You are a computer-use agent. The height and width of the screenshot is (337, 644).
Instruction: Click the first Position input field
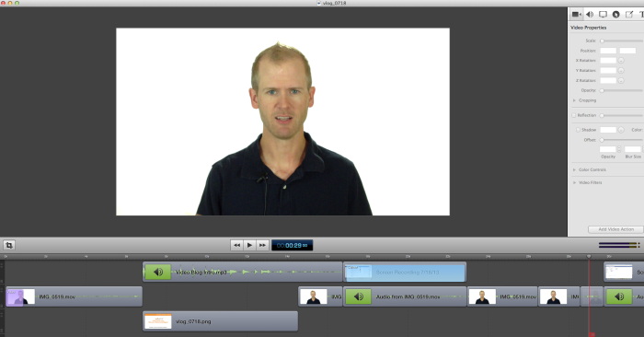[x=608, y=51]
